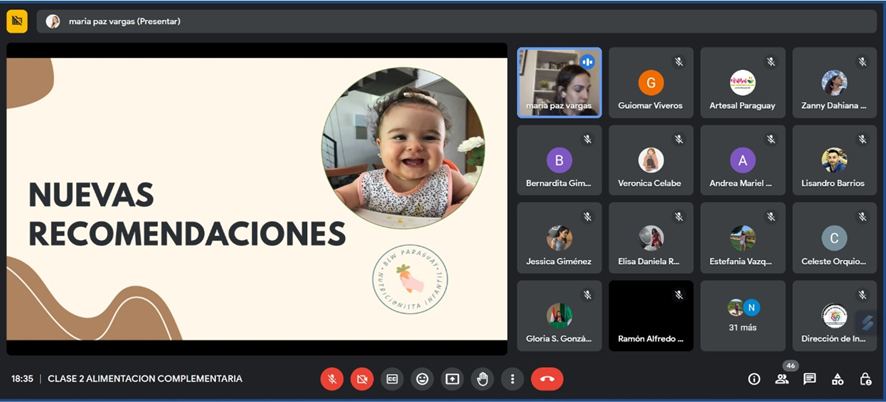The image size is (886, 402).
Task: Show the participants list
Action: click(782, 379)
